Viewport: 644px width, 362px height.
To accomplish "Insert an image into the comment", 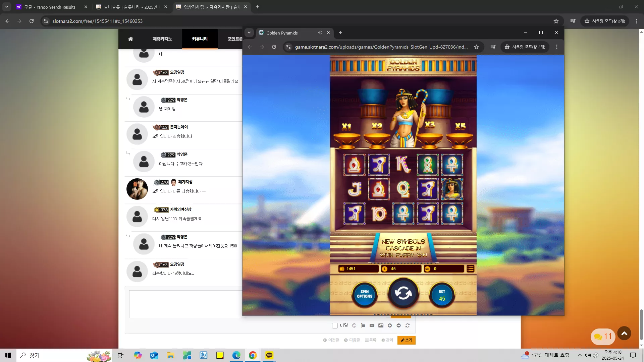I will coord(381,325).
